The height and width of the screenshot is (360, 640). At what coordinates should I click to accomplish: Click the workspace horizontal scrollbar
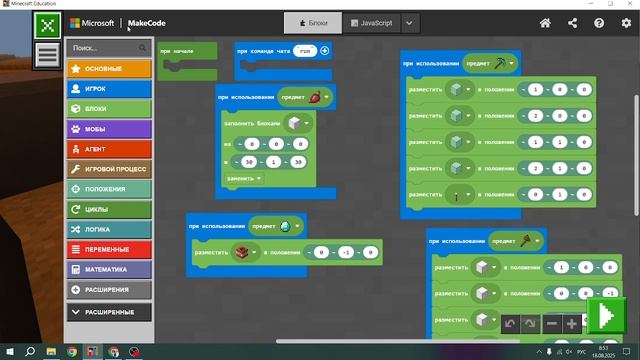[x=398, y=341]
